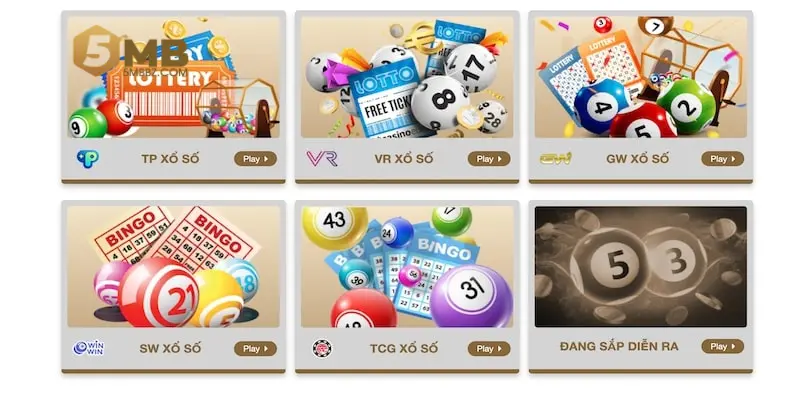Open the sepia coming soon thumbnail
Viewport: 800px width, 400px height.
coord(641,266)
